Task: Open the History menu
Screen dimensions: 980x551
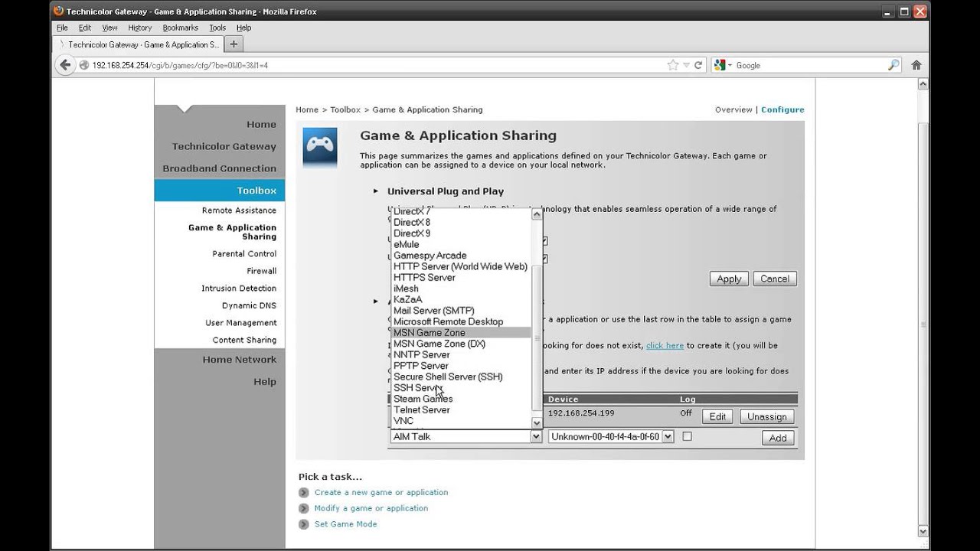Action: pyautogui.click(x=140, y=28)
